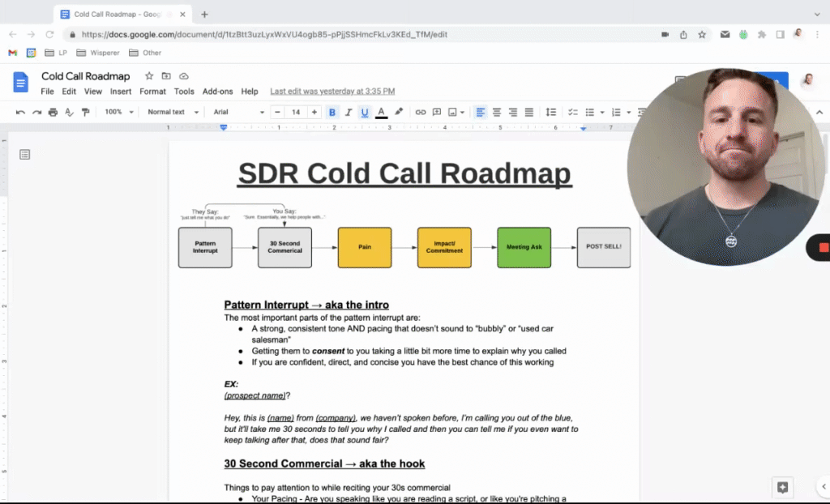Image resolution: width=830 pixels, height=504 pixels.
Task: Click the Paint format tool
Action: pos(84,112)
